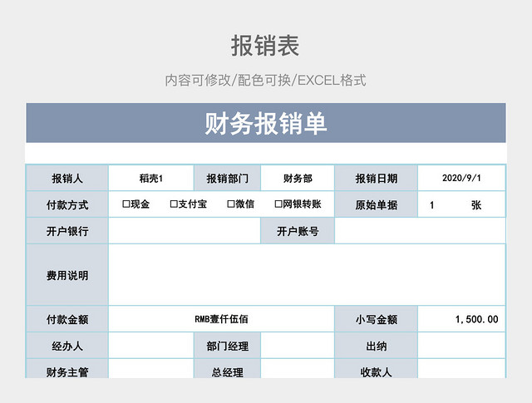
Task: Select the 收款人 label cell
Action: click(377, 369)
